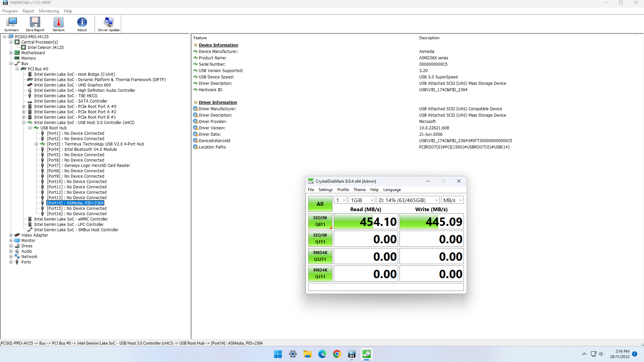Select Port4 Intel Bluetooth V4.0 Module
This screenshot has height=362, width=644.
[82, 149]
